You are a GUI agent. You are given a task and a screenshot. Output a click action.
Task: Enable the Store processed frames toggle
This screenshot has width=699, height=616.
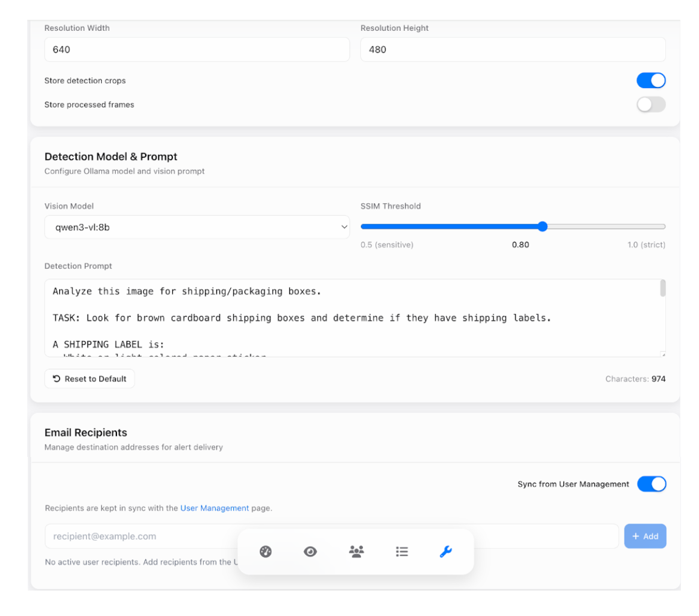(x=651, y=105)
